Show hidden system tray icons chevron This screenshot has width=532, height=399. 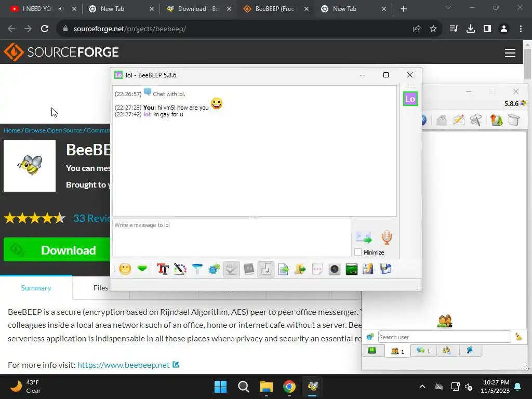tap(422, 387)
